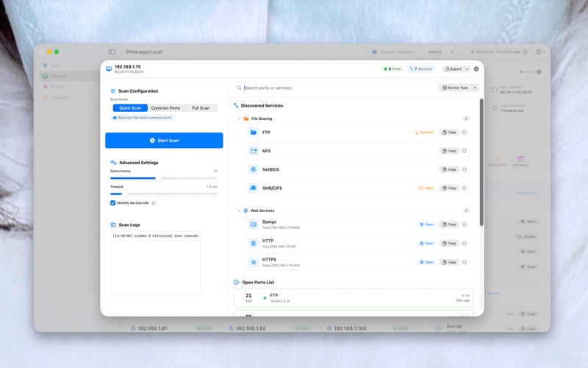Click View Details link in background window
Image resolution: width=588 pixels, height=368 pixels.
528,193
